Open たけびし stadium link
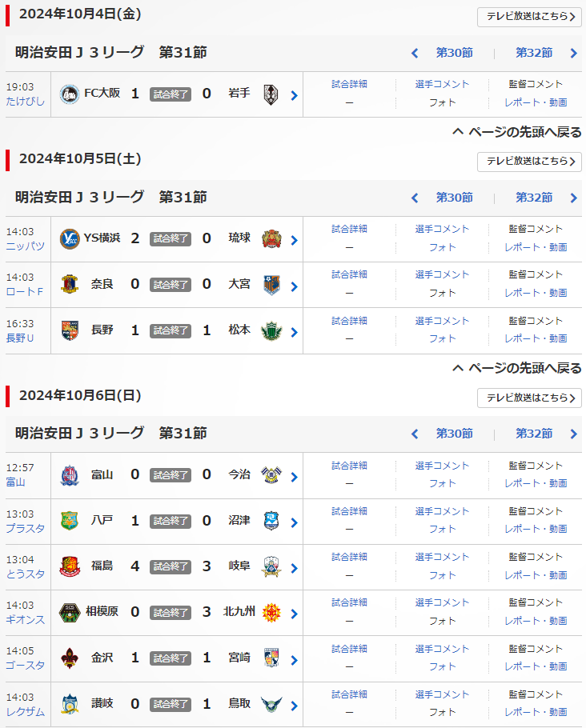Viewport: 586px width, 728px height. pyautogui.click(x=26, y=101)
